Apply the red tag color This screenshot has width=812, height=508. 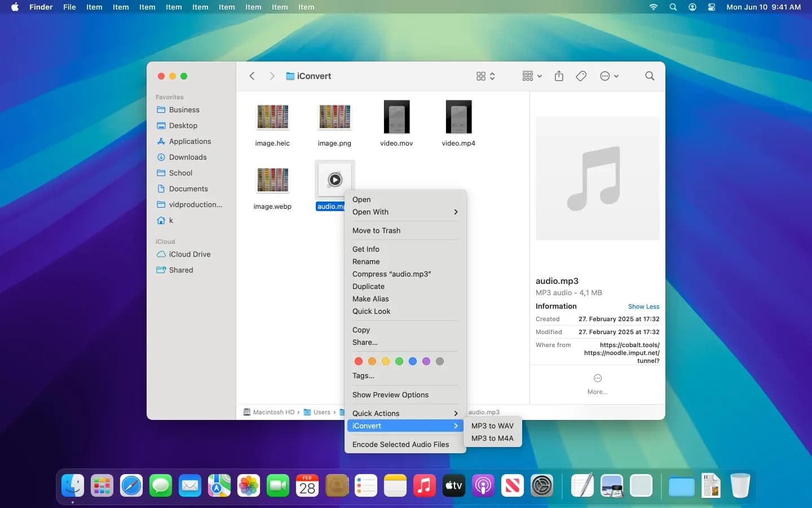[x=359, y=361]
